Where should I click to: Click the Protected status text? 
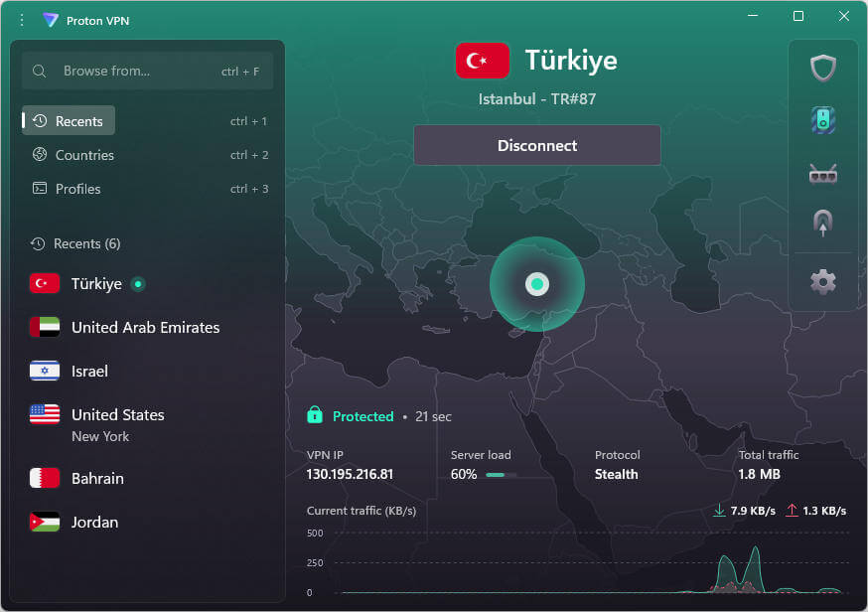[363, 416]
